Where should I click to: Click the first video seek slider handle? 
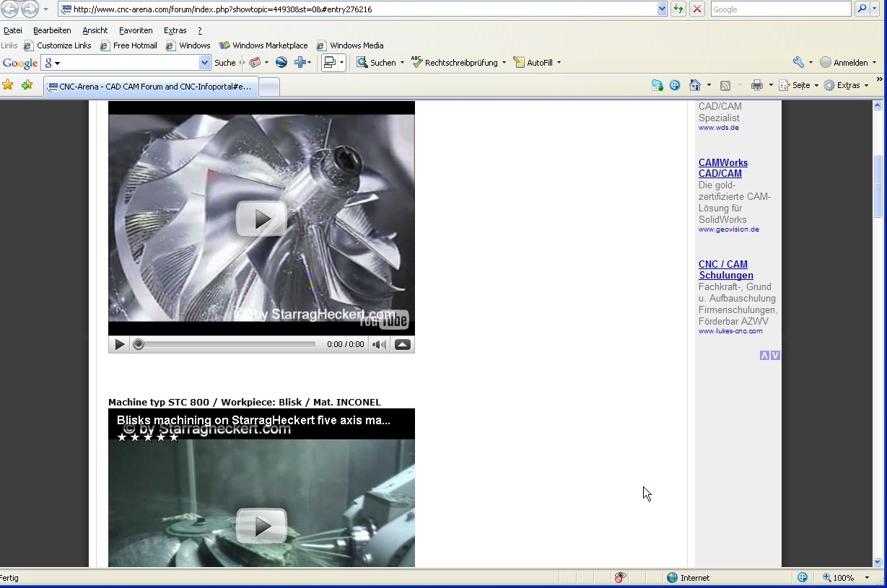139,345
